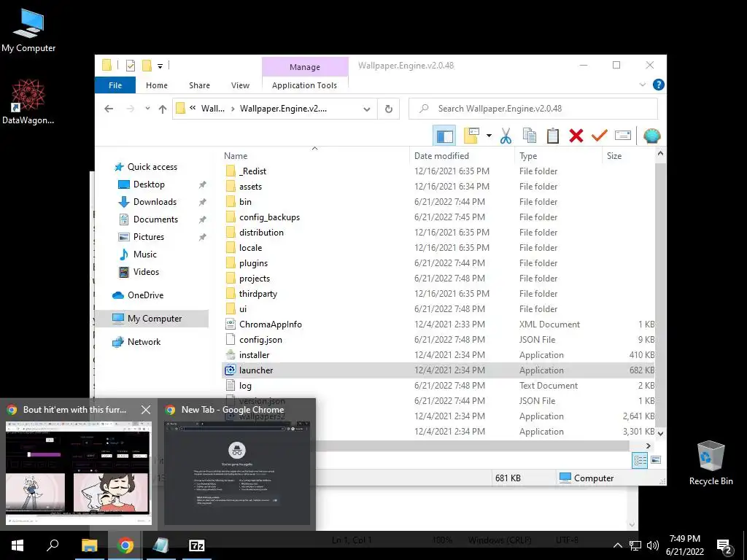
Task: Go back with the Back arrow
Action: (109, 109)
